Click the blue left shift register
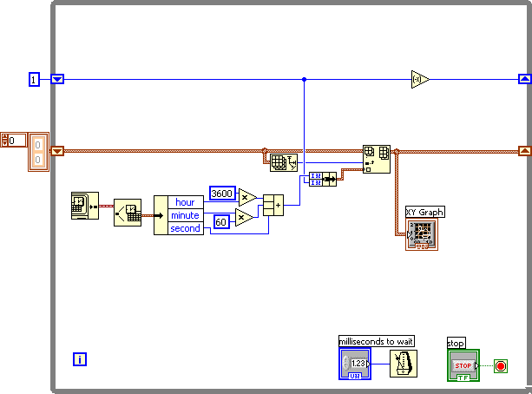Image resolution: width=532 pixels, height=394 pixels. (57, 80)
